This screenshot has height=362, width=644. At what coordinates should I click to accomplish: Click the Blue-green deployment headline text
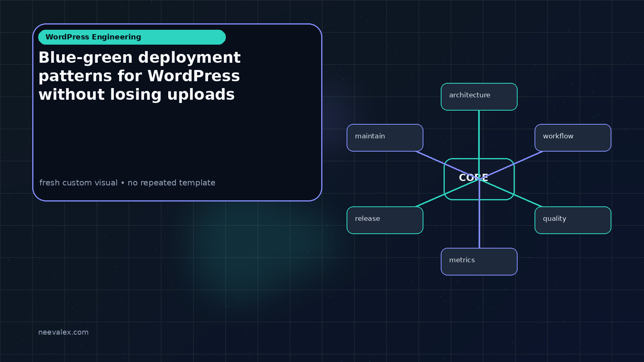(x=140, y=76)
